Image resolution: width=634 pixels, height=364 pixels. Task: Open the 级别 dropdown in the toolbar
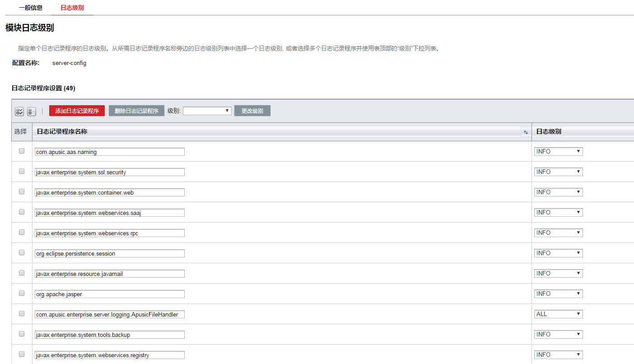click(x=207, y=111)
